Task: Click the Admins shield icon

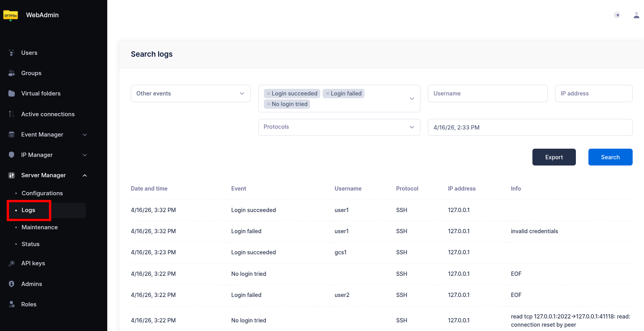Action: (x=12, y=284)
